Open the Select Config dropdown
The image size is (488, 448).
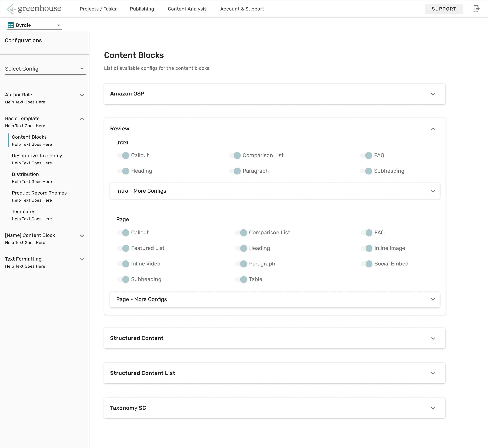[45, 69]
